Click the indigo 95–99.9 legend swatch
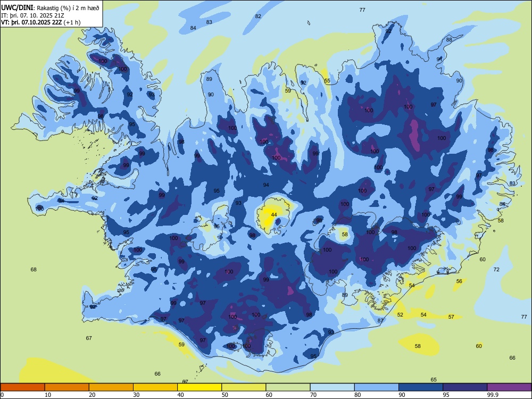 (465, 387)
